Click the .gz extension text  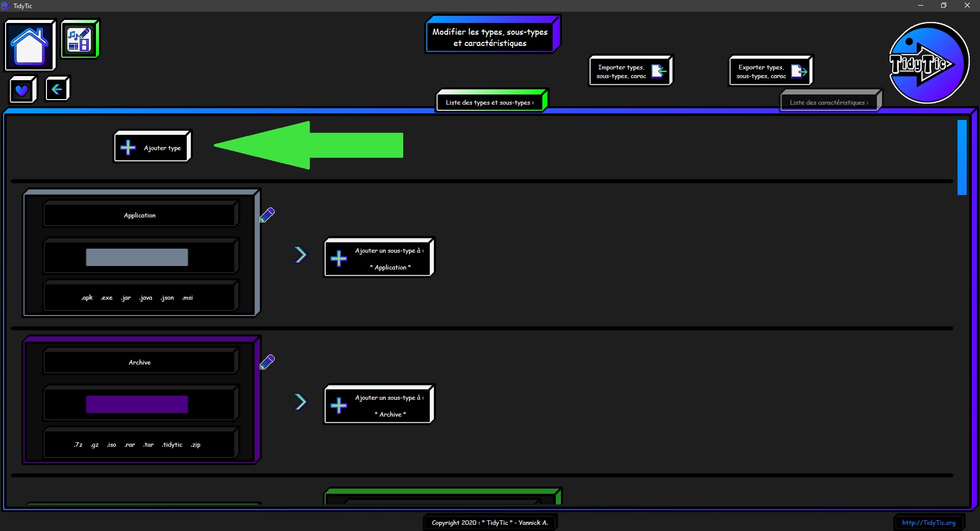point(94,445)
